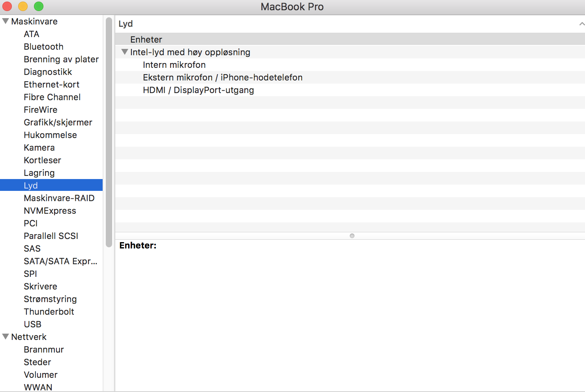Select USB in the sidebar
This screenshot has height=392, width=585.
coord(32,324)
